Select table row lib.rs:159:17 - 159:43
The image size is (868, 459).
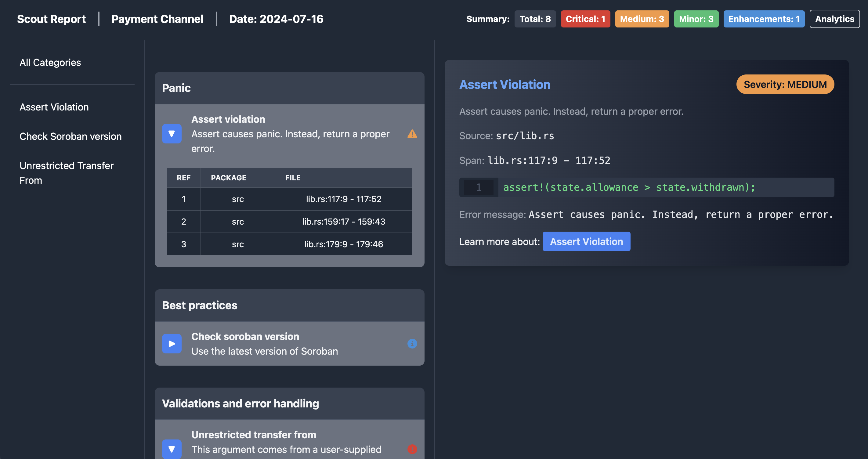(343, 221)
